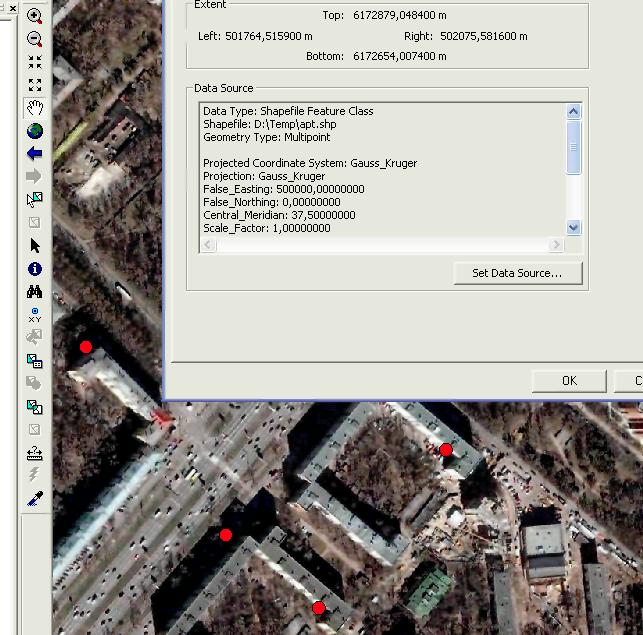Screen dimensions: 643x635
Task: Open Select By Attributes table icon
Action: (x=35, y=361)
